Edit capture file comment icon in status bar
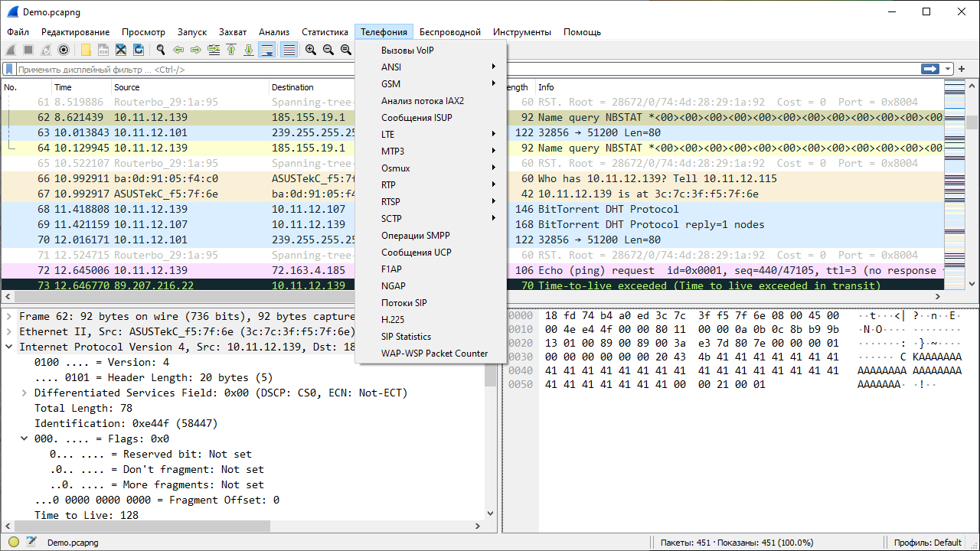The width and height of the screenshot is (980, 551). tap(31, 543)
